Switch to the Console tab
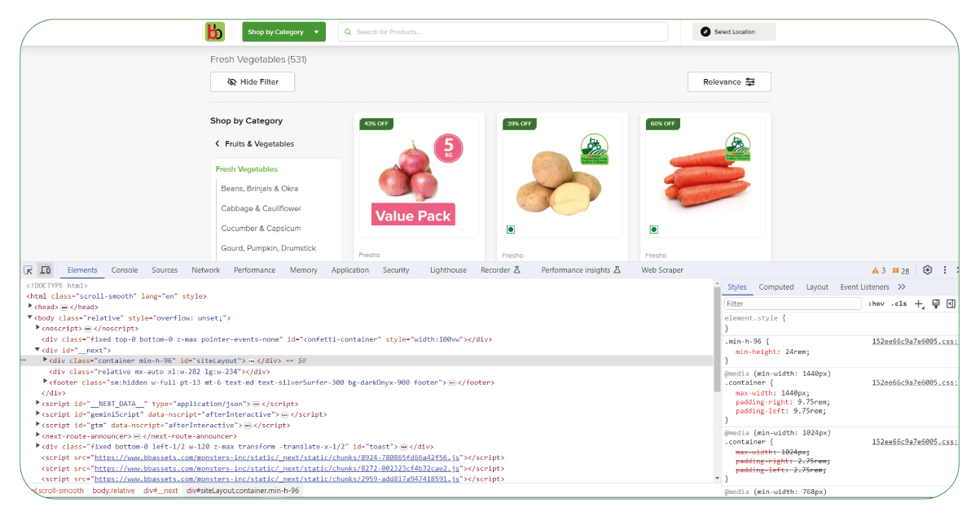Image resolution: width=980 pixels, height=516 pixels. point(125,270)
